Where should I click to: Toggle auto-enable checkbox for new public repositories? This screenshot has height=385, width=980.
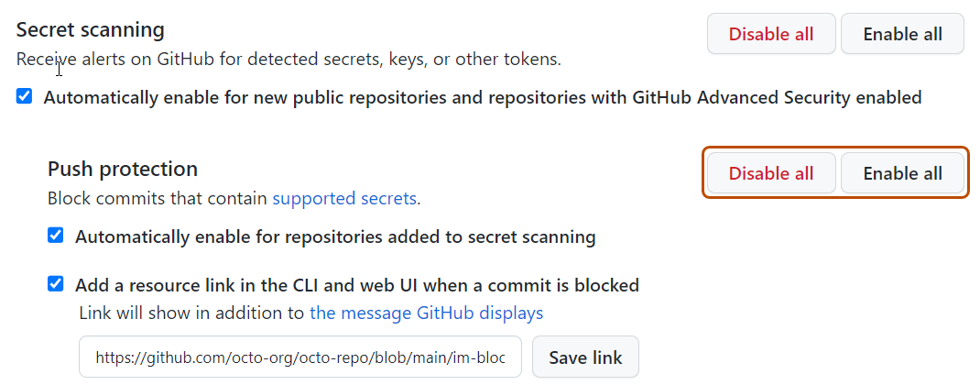coord(25,96)
